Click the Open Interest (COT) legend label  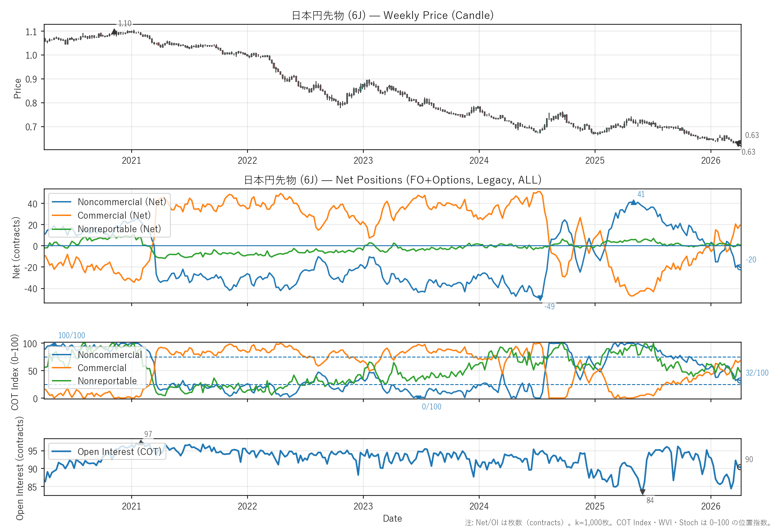[x=119, y=452]
